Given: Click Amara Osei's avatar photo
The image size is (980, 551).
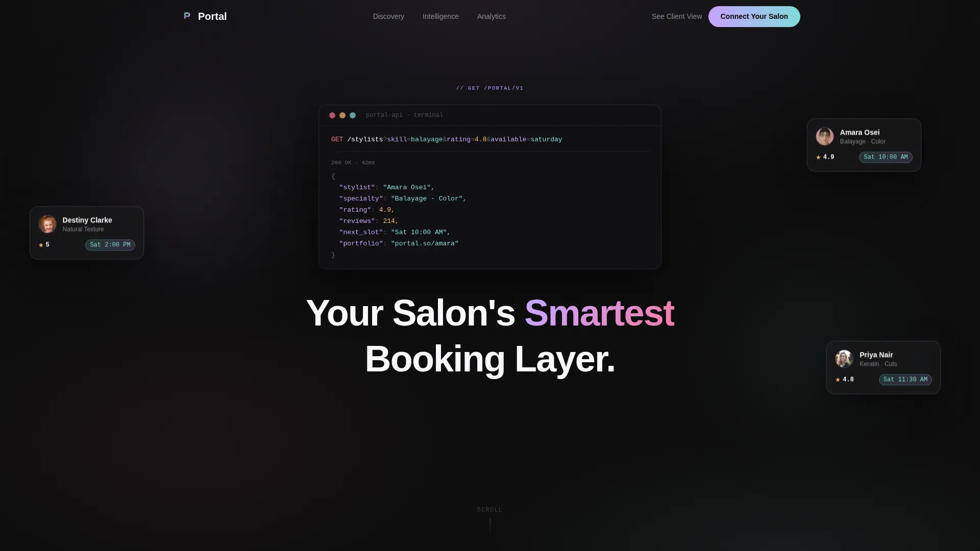Looking at the screenshot, I should [824, 137].
